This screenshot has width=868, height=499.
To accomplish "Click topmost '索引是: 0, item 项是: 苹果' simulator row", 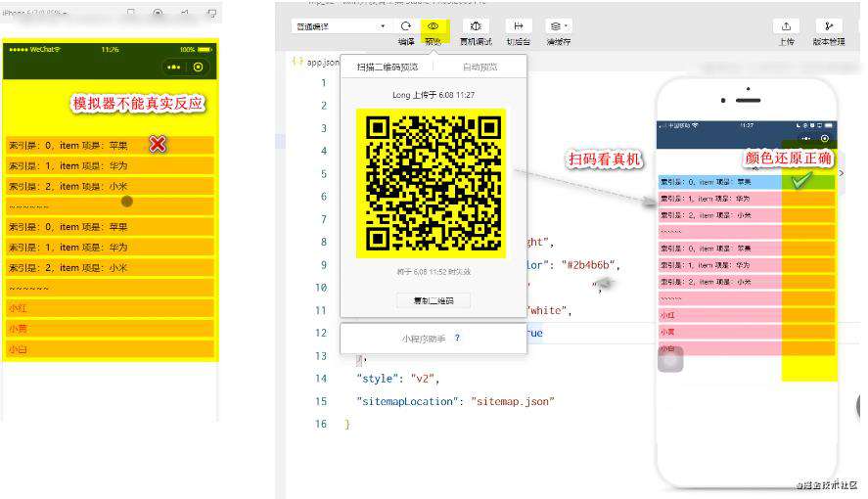I will (x=110, y=146).
